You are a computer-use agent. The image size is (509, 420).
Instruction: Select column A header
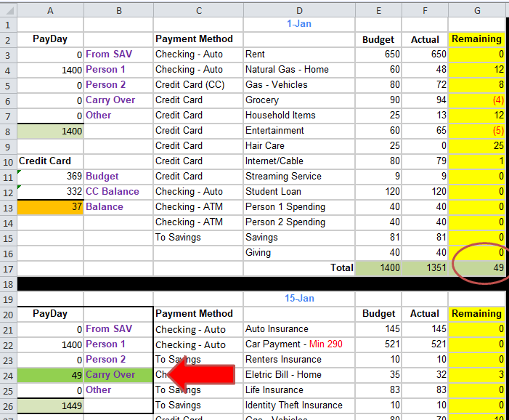(50, 11)
